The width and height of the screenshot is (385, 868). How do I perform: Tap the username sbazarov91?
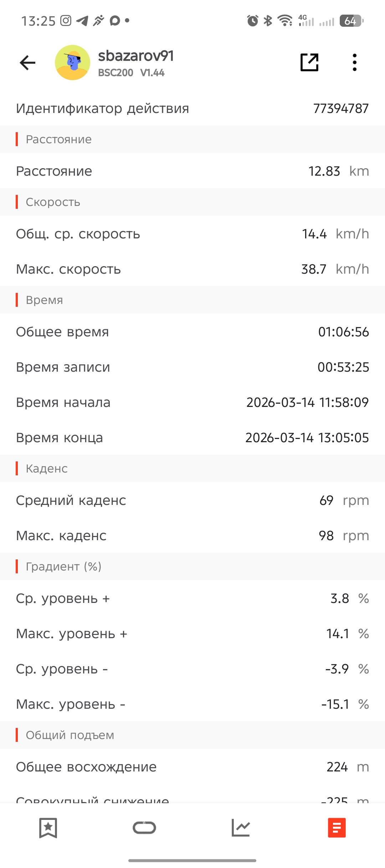136,56
